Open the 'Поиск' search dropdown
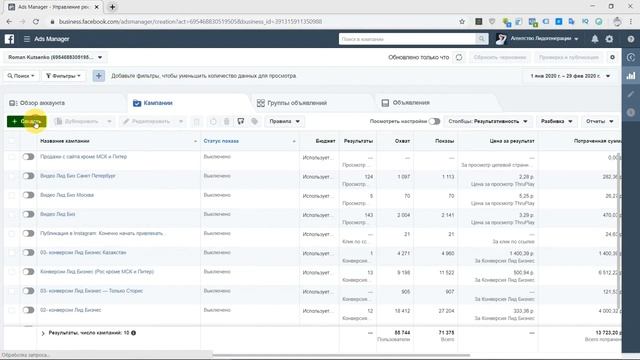The height and width of the screenshot is (360, 640). (x=21, y=76)
